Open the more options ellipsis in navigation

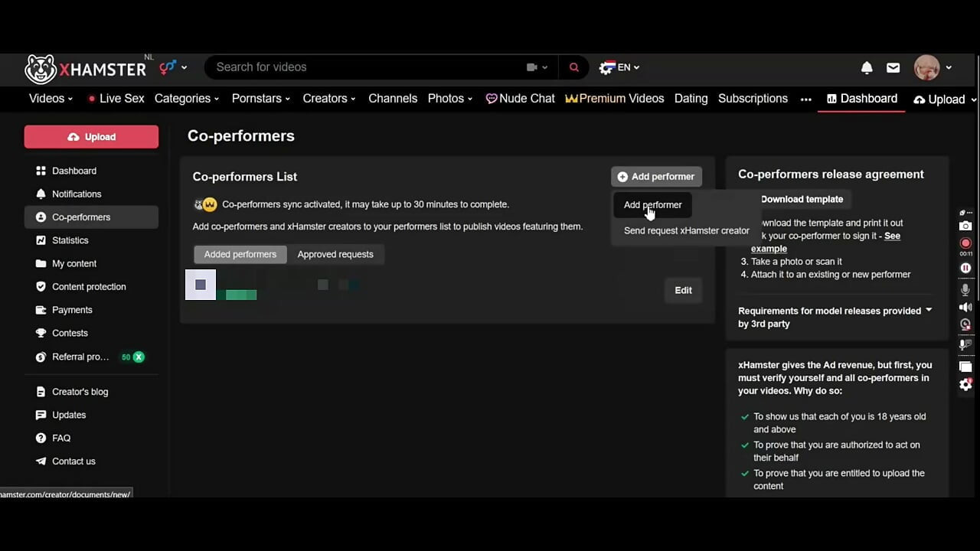805,99
